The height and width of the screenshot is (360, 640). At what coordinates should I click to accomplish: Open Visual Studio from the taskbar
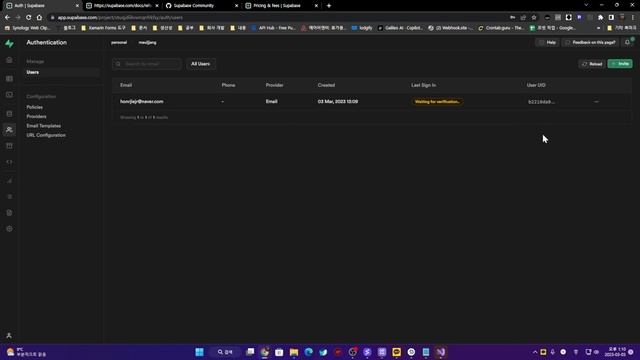(440, 352)
